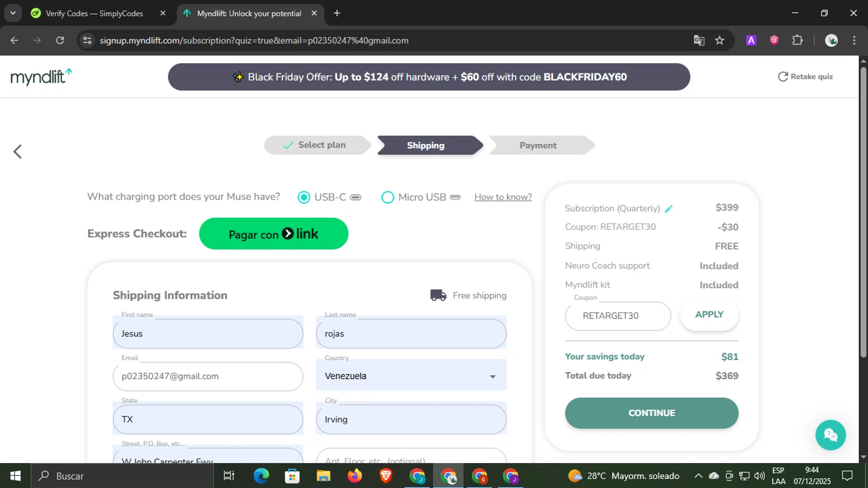Screen dimensions: 868x488
Task: Open File Explorer from the taskbar
Action: [323, 476]
